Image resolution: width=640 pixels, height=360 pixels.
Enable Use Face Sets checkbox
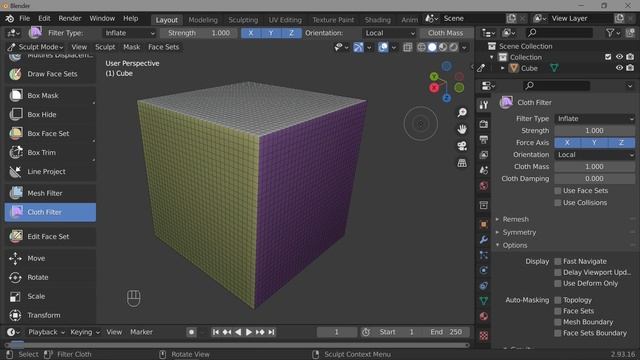click(558, 191)
